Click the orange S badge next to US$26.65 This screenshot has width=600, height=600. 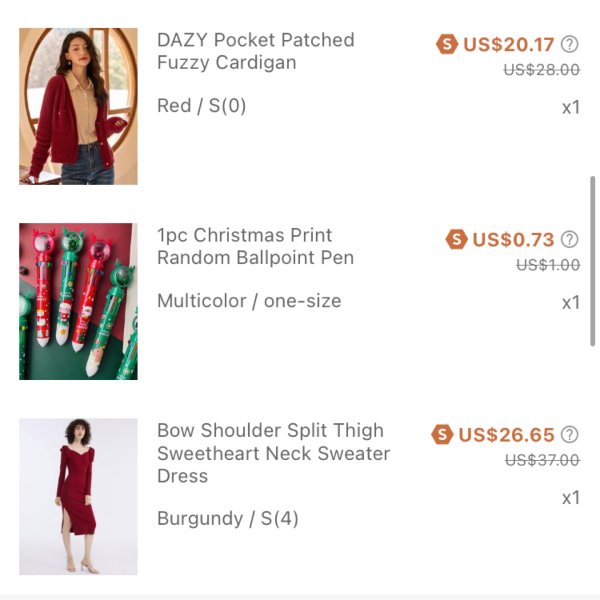(x=442, y=434)
